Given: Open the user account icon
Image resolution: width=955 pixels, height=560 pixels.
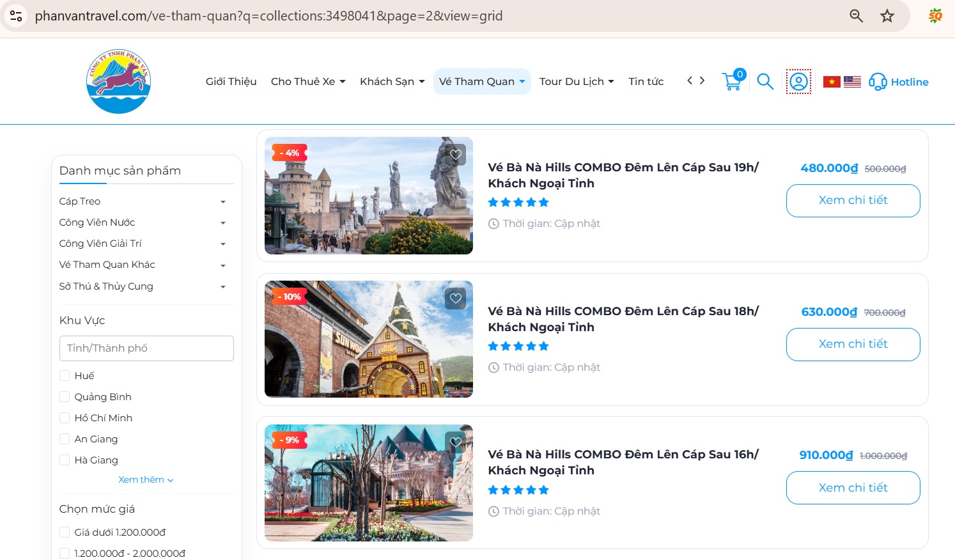Looking at the screenshot, I should (798, 82).
